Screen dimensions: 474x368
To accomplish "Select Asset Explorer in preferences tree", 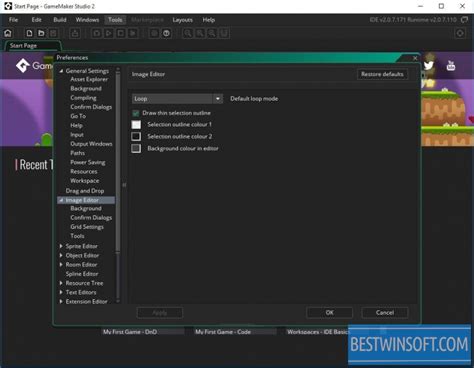I will click(89, 79).
